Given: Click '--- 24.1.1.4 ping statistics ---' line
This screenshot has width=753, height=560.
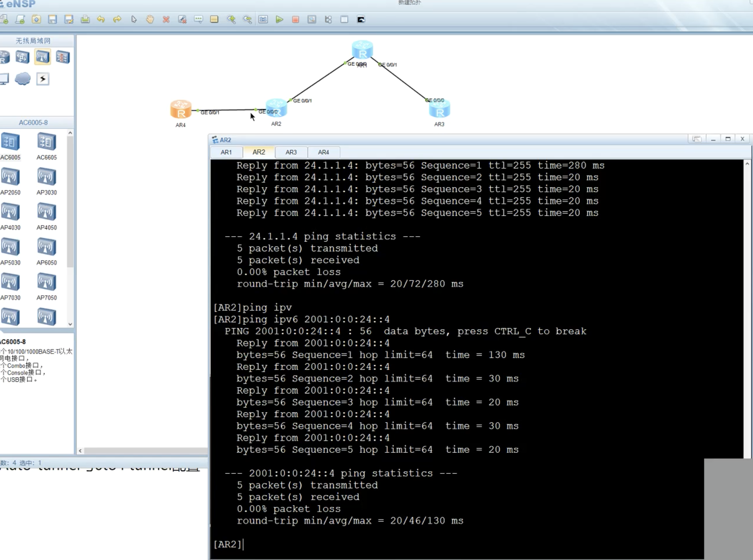Looking at the screenshot, I should [x=322, y=236].
